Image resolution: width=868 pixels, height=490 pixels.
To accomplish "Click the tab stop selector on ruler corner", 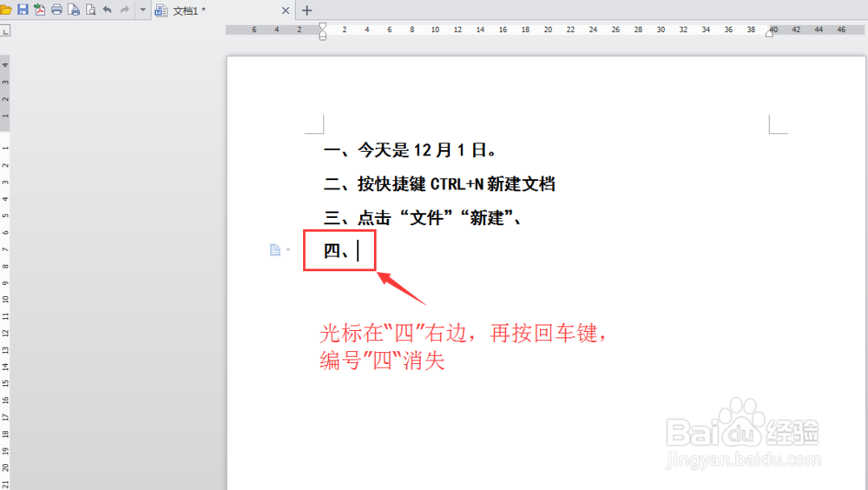I will tap(5, 31).
